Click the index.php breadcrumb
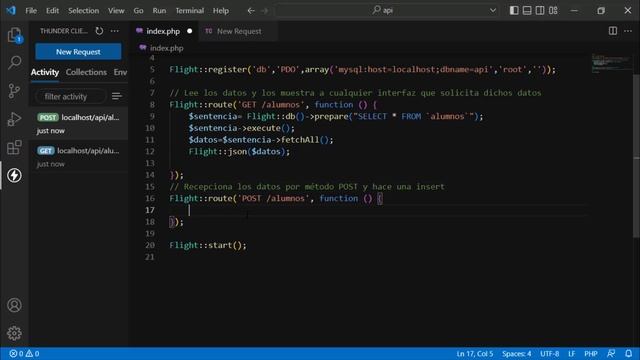This screenshot has height=360, width=640. (x=162, y=48)
